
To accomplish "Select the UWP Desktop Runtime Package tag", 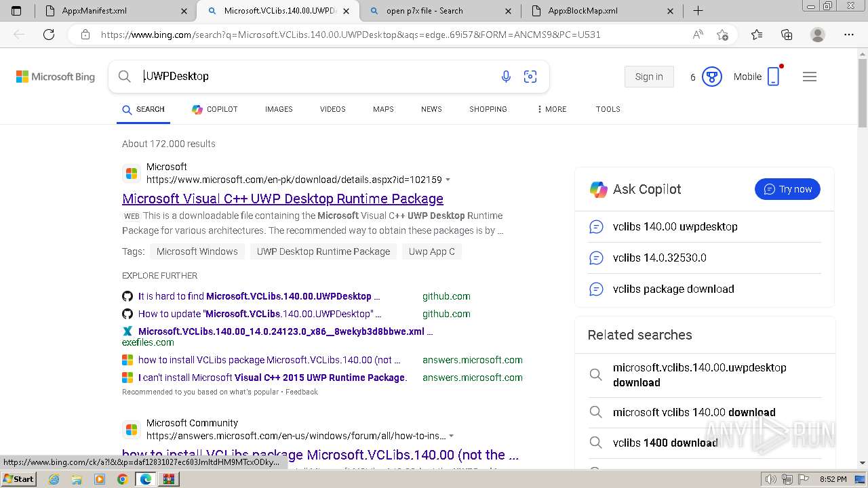I will pyautogui.click(x=323, y=251).
